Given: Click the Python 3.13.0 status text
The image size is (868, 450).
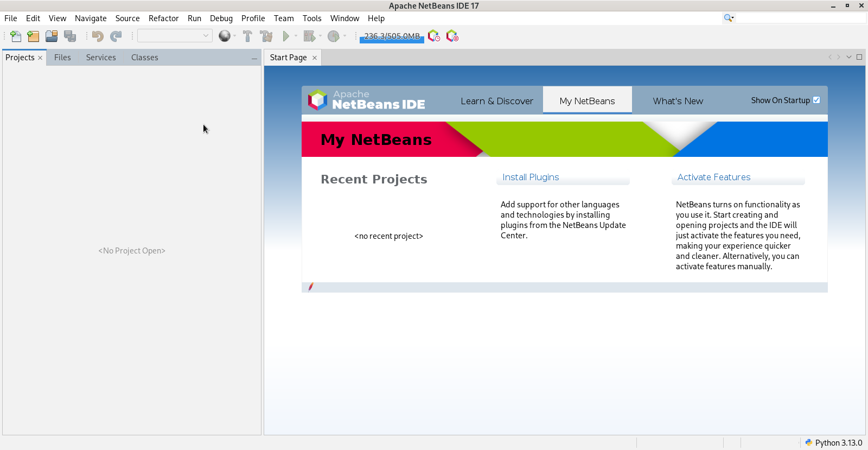Looking at the screenshot, I should [839, 443].
